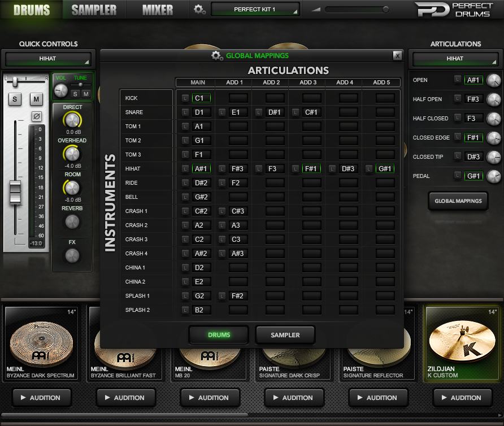Click learn button for CLOSED TIP articulation
504x426 pixels.
click(x=458, y=157)
